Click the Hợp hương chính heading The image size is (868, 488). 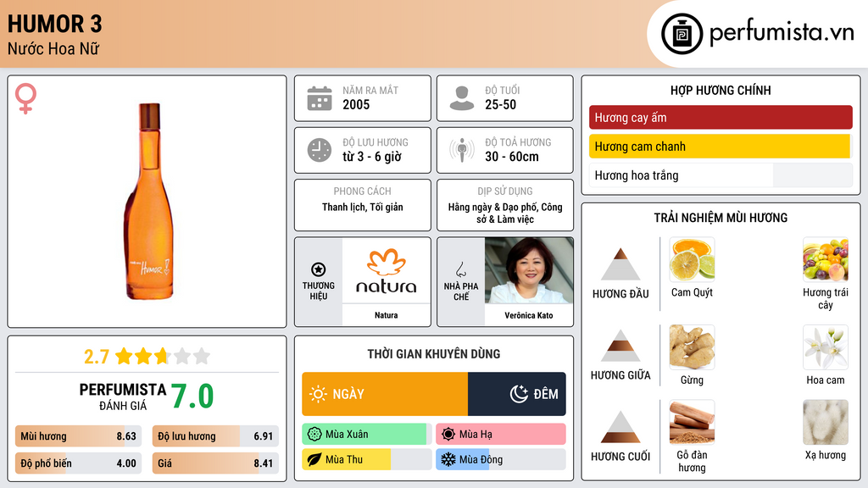tap(721, 90)
